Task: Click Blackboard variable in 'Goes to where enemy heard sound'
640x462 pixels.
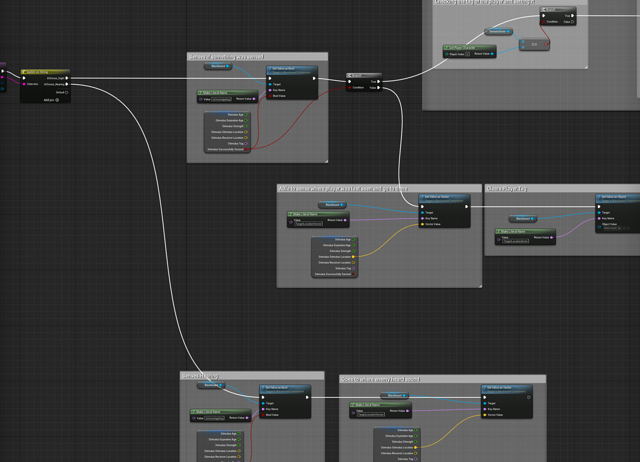Action: click(394, 395)
